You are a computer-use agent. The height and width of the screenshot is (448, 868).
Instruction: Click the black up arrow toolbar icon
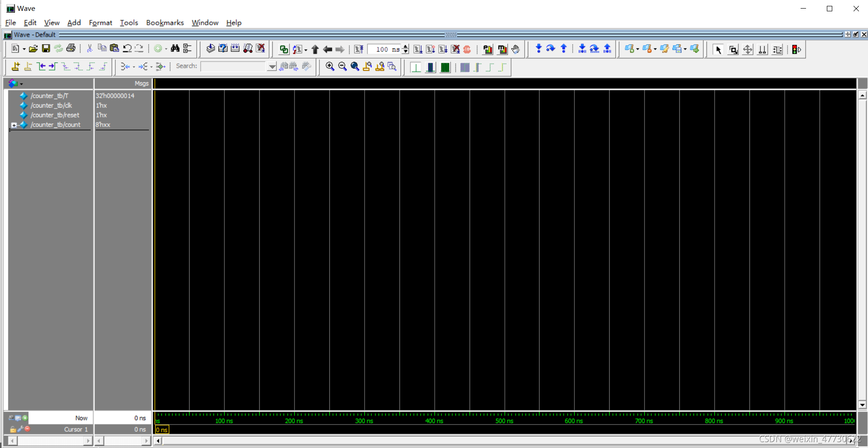[x=315, y=49]
